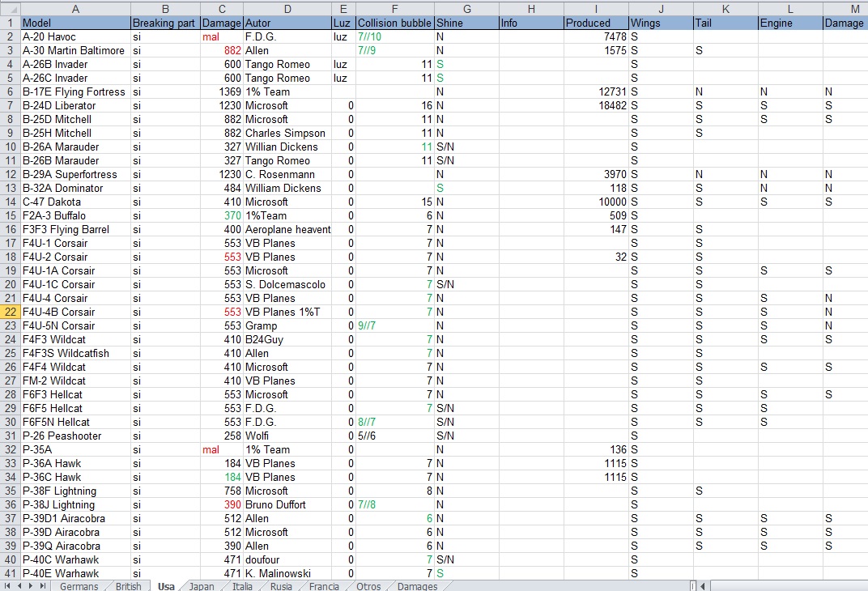
Task: Click the Breaking part header cell
Action: click(x=165, y=23)
